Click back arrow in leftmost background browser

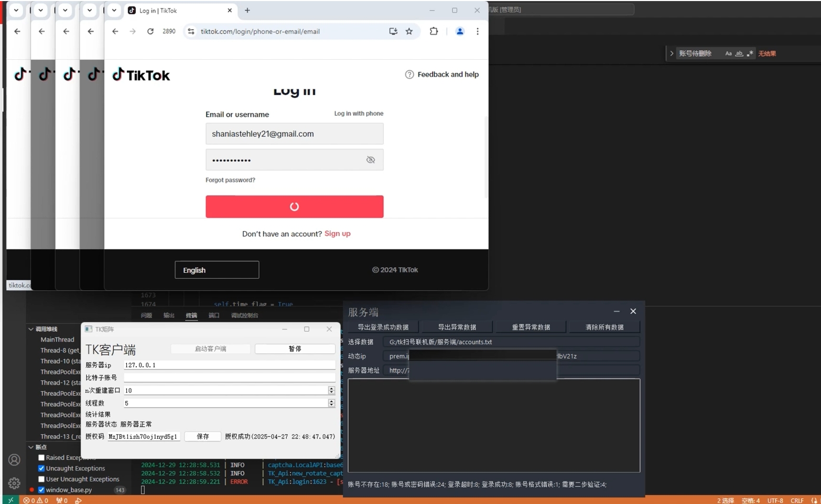coord(17,31)
